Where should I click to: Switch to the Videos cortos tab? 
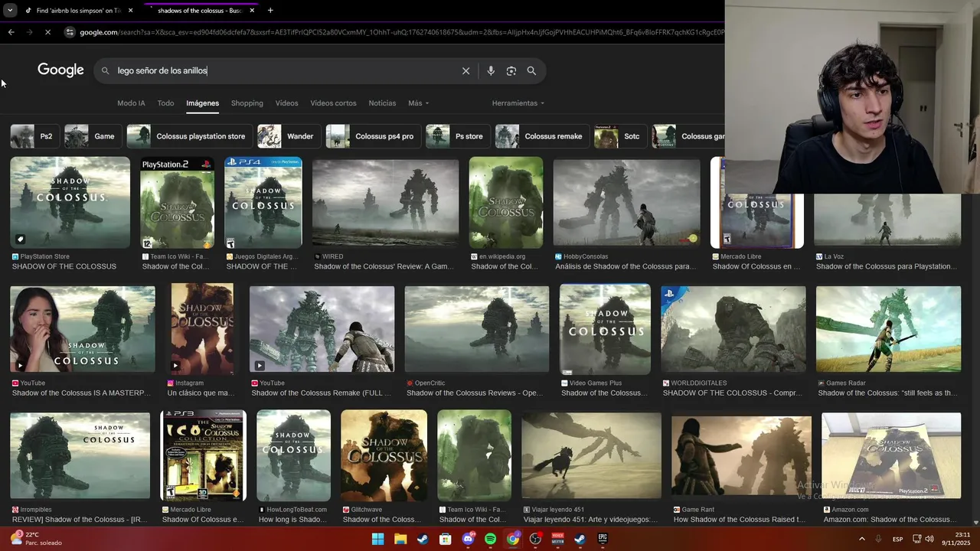333,103
